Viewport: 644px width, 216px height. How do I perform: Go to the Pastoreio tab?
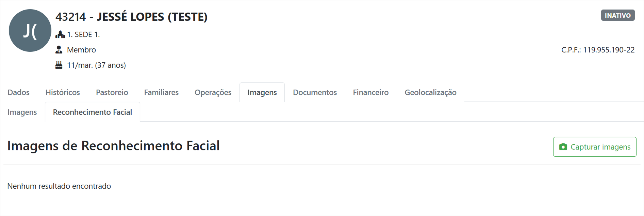[112, 92]
